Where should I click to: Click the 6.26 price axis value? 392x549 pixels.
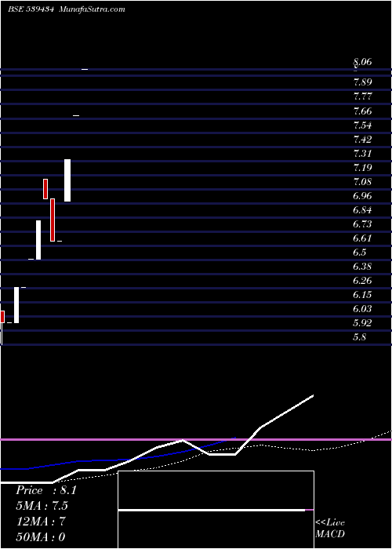(362, 281)
